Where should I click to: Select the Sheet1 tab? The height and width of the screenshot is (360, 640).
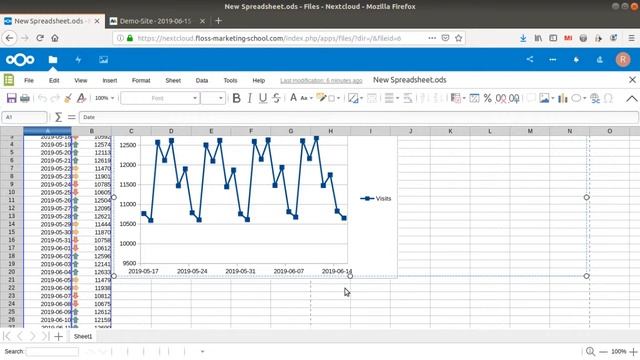(83, 336)
